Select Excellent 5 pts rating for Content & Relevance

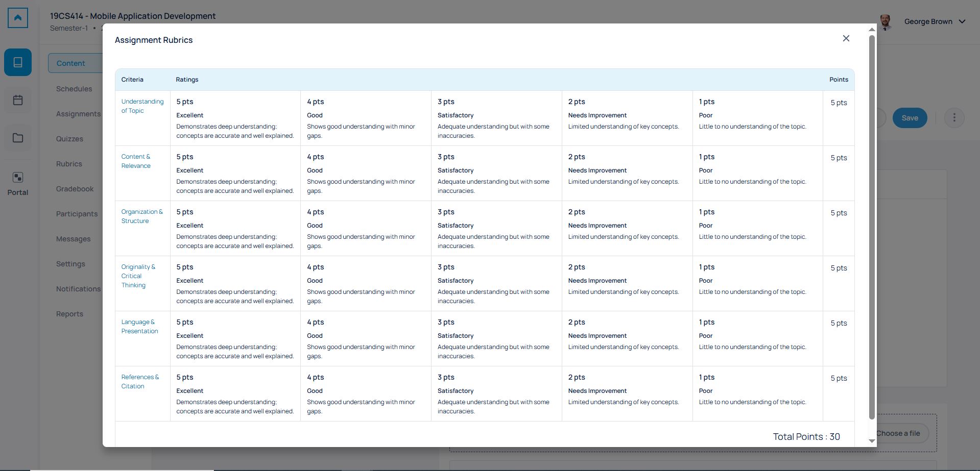point(235,173)
